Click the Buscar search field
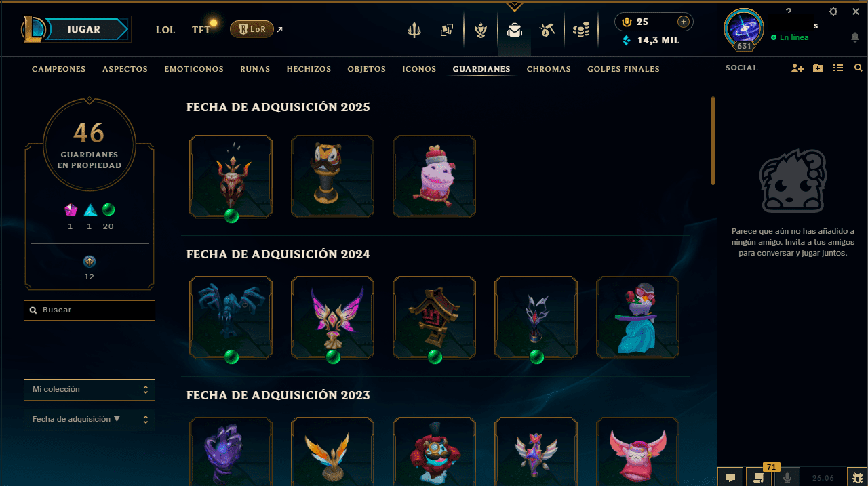This screenshot has width=868, height=486. (x=90, y=310)
